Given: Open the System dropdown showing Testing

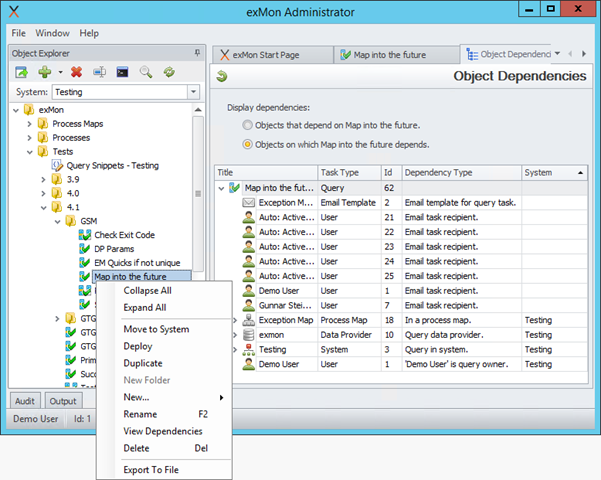Looking at the screenshot, I should [x=193, y=92].
